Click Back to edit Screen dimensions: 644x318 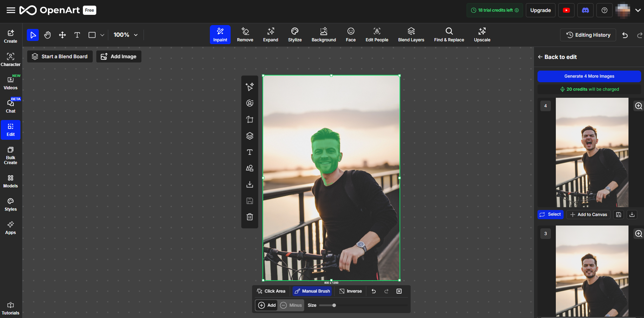[x=557, y=57]
